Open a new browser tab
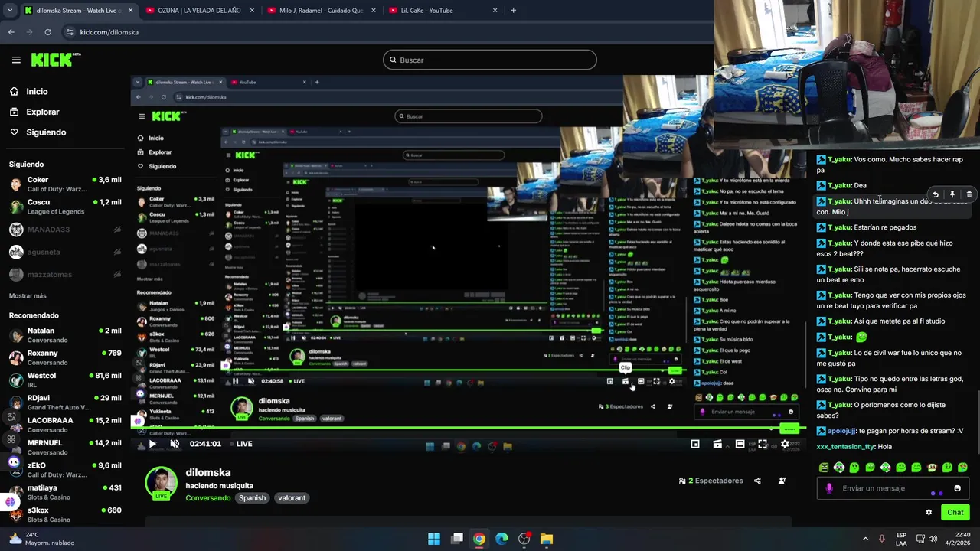Screen dimensions: 980x551 tap(513, 11)
